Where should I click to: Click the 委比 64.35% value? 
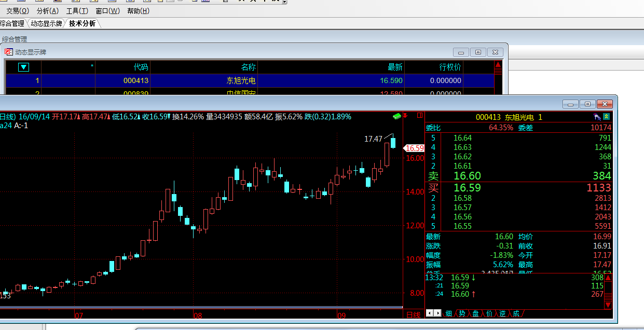tap(501, 127)
